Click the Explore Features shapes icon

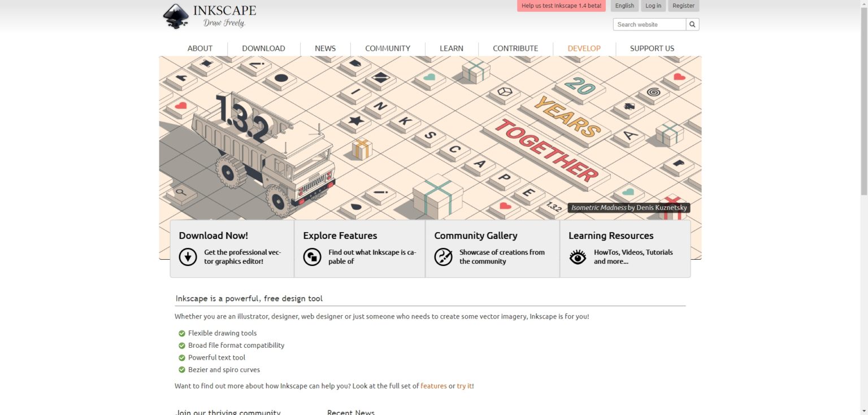[x=312, y=257]
